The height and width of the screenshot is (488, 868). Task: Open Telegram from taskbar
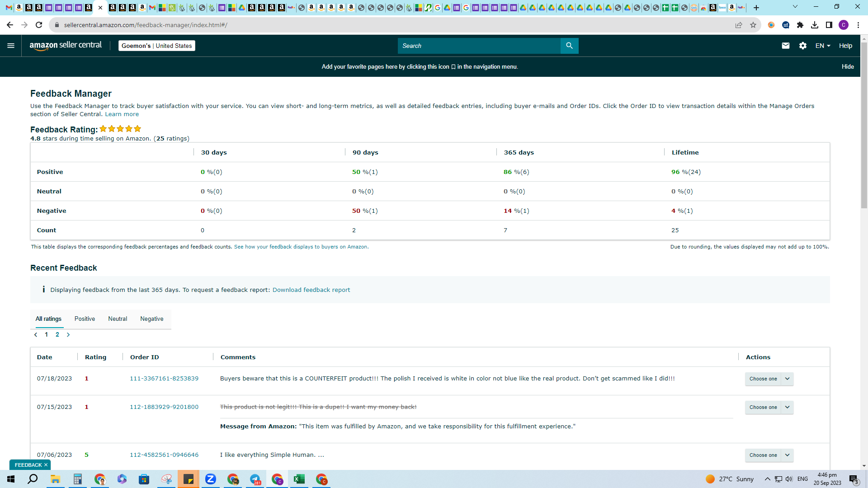tap(255, 479)
